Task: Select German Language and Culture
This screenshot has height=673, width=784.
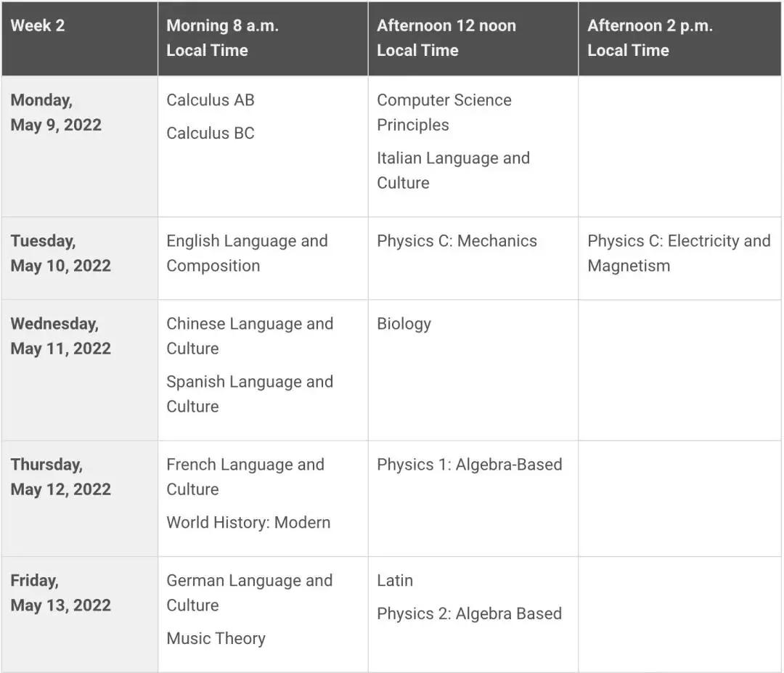Action: pos(249,593)
